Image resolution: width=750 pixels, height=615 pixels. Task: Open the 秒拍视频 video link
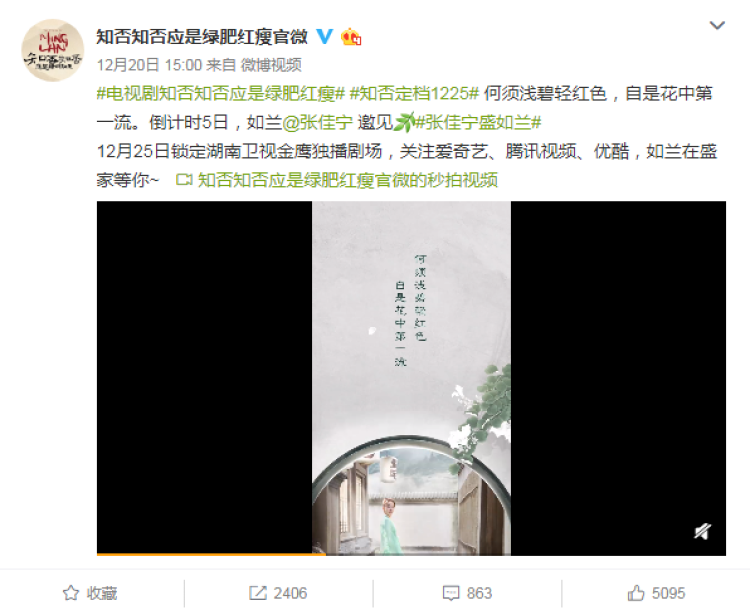pos(348,180)
